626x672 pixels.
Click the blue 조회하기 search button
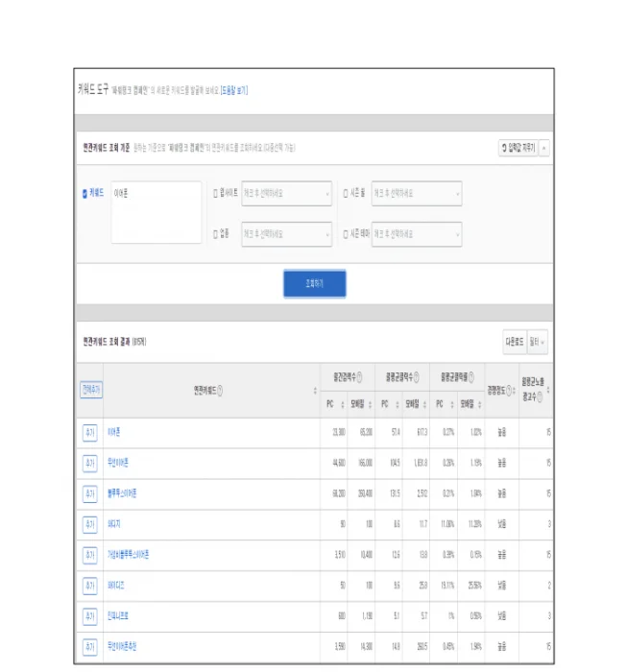pos(314,283)
